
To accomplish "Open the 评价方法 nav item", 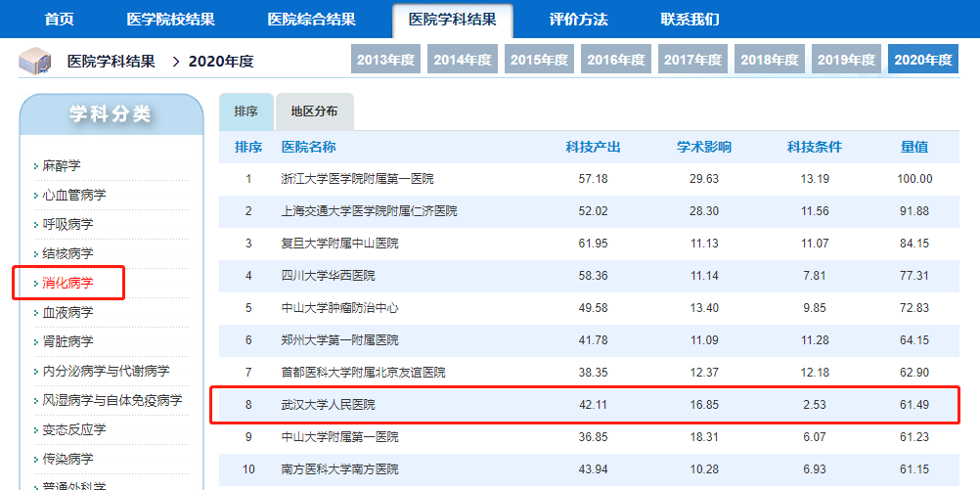I will tap(578, 20).
